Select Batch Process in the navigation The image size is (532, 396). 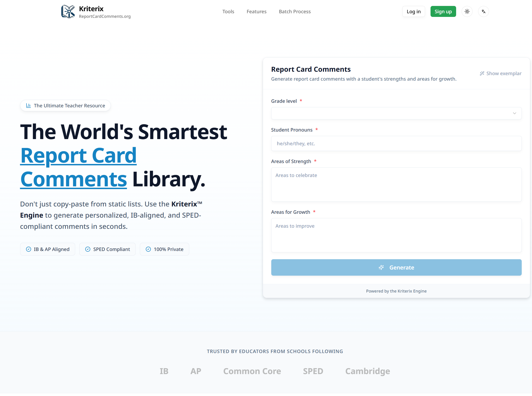point(295,11)
